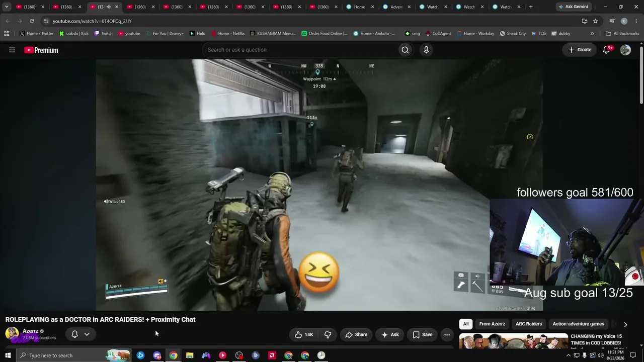This screenshot has width=644, height=362.
Task: Click the YouTube search box
Action: click(299, 50)
